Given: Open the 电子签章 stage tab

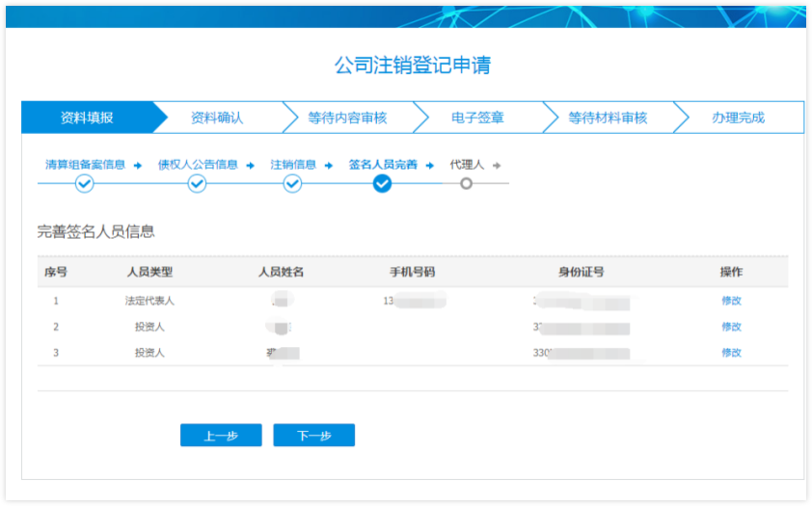Looking at the screenshot, I should pyautogui.click(x=477, y=118).
